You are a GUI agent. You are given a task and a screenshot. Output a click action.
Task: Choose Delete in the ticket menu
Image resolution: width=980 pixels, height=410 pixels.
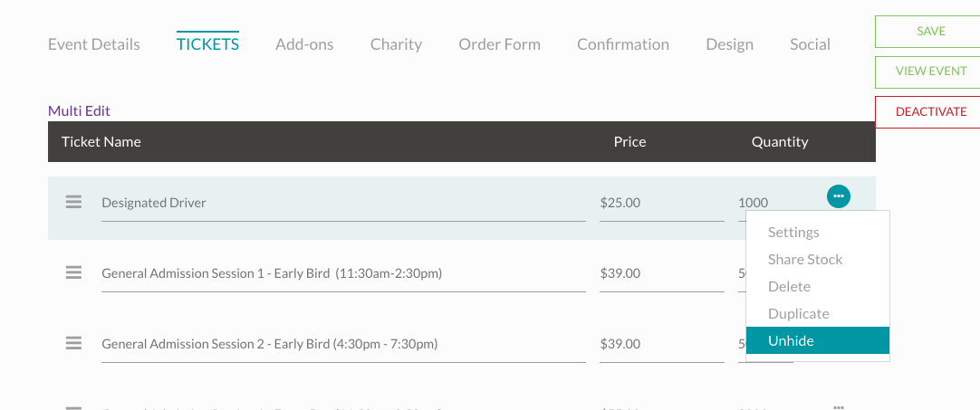[x=789, y=287]
